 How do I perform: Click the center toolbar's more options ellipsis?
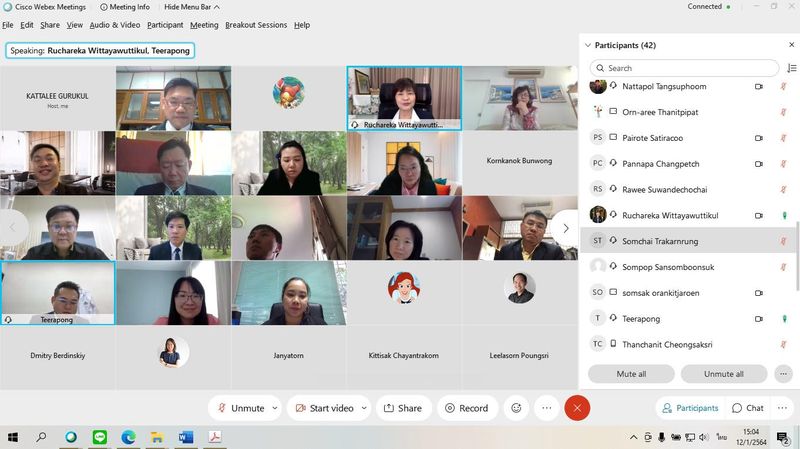(546, 408)
